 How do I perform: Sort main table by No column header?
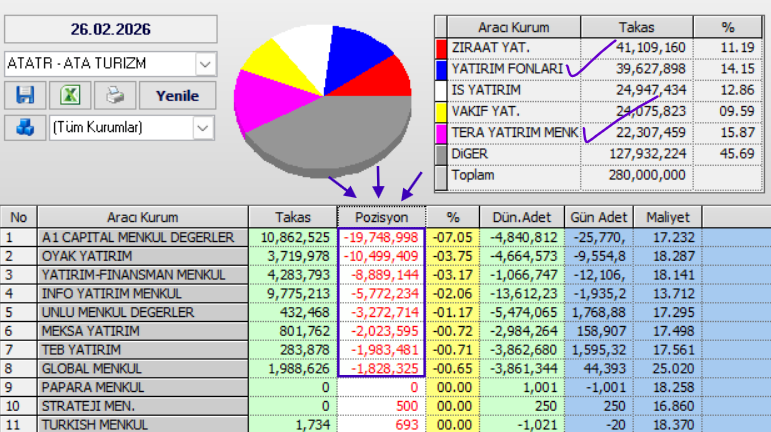[19, 217]
